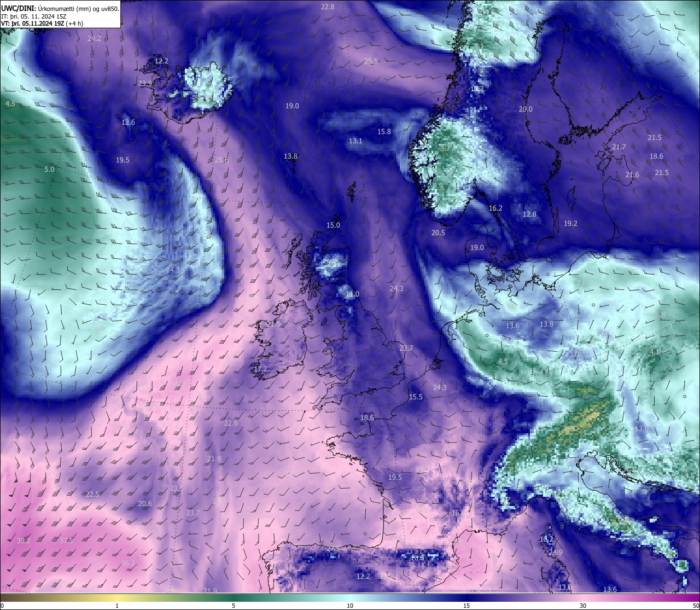
Task: Click the '22.6' value label
Action: coord(231,423)
